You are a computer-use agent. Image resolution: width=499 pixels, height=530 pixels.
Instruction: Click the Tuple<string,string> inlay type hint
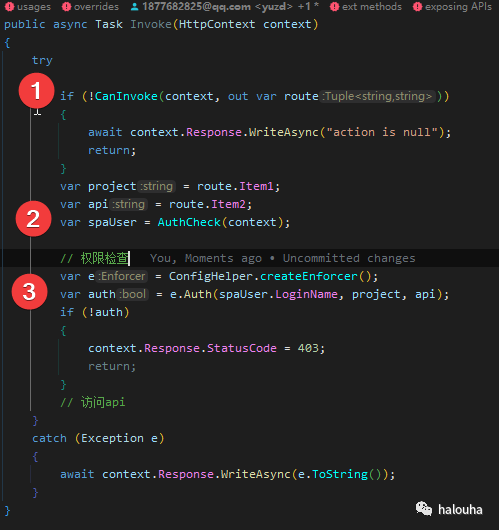click(x=377, y=96)
